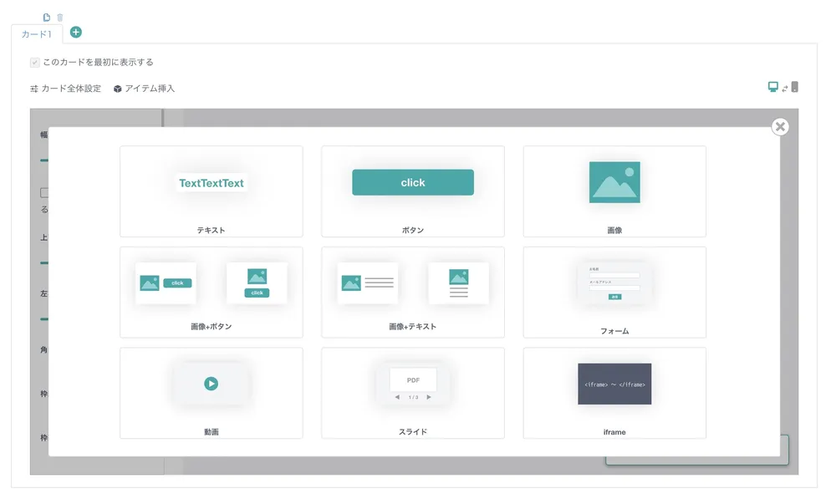
Task: Close the item selection dialog
Action: click(x=780, y=127)
